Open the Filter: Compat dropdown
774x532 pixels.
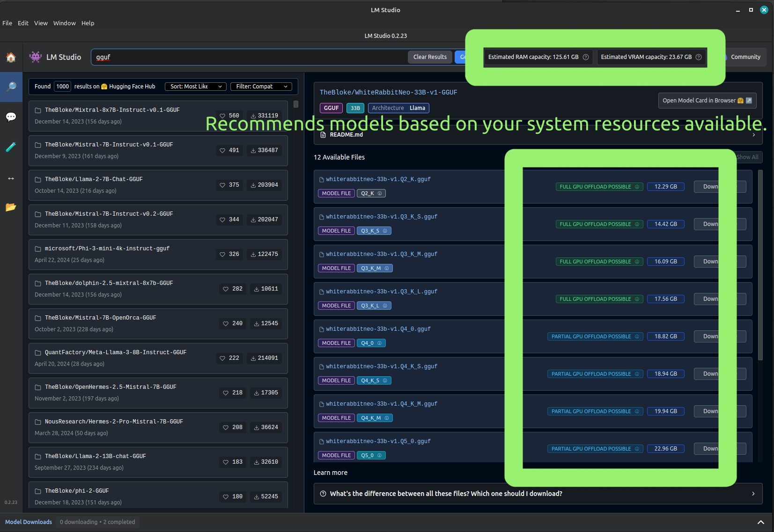[x=261, y=87]
